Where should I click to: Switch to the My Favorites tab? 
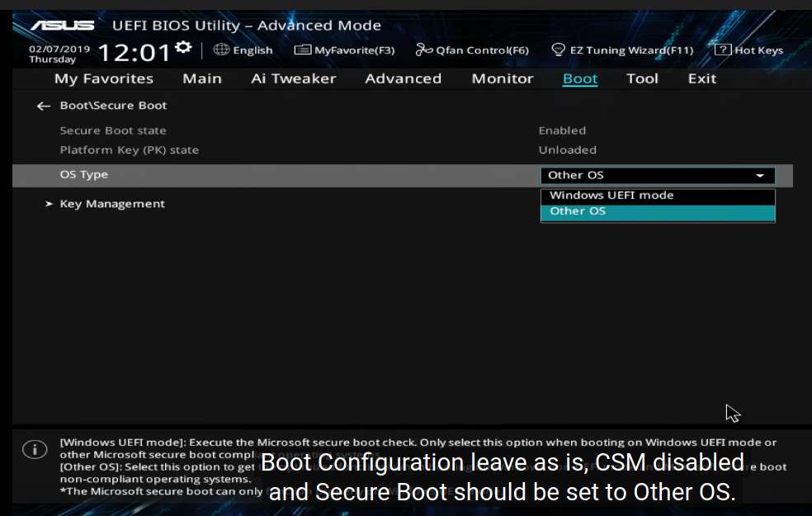(x=104, y=78)
